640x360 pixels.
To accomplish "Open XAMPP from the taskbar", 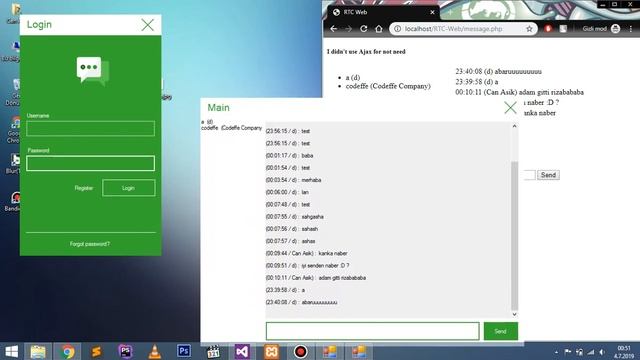I will pos(271,351).
